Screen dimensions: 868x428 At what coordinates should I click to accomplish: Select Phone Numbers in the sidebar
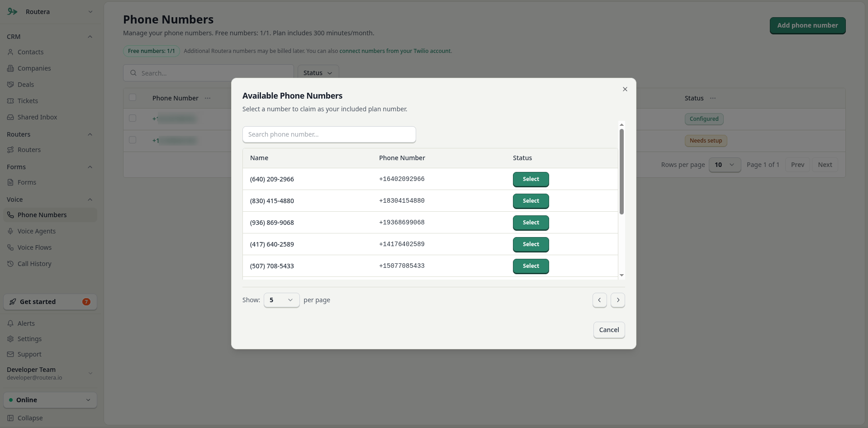(50, 215)
